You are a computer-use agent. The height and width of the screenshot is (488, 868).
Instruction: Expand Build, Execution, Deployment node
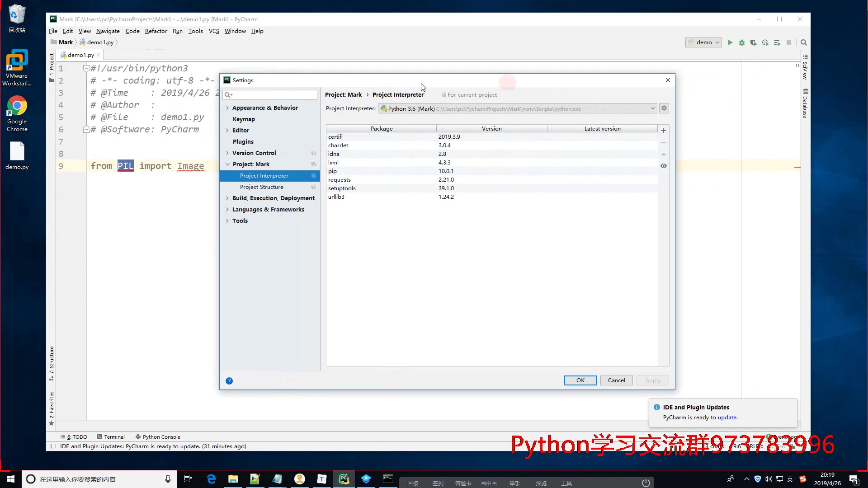tap(227, 198)
